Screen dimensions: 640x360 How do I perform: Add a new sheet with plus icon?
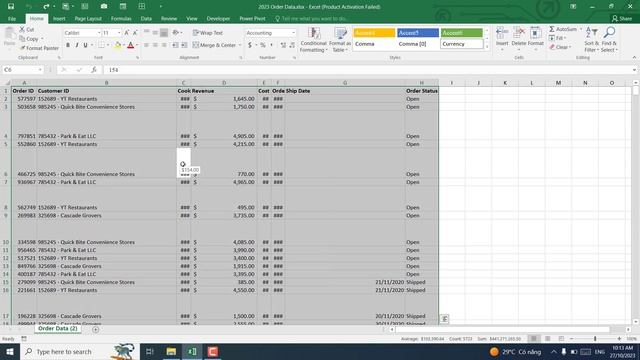[96, 329]
